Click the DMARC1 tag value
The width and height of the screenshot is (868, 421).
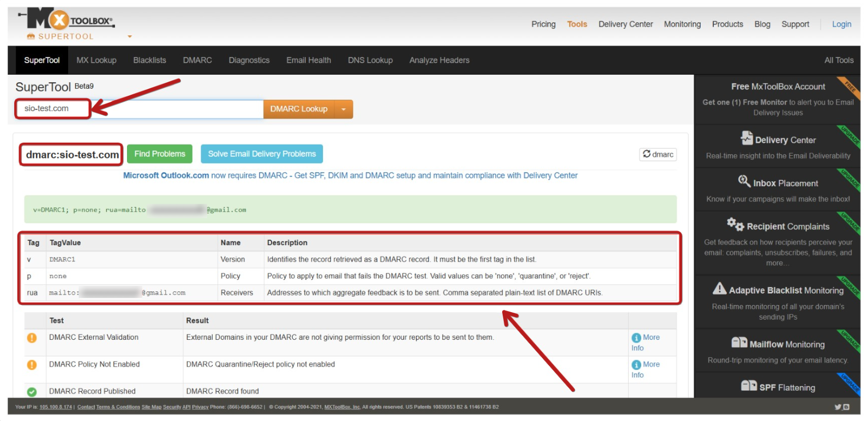coord(62,259)
